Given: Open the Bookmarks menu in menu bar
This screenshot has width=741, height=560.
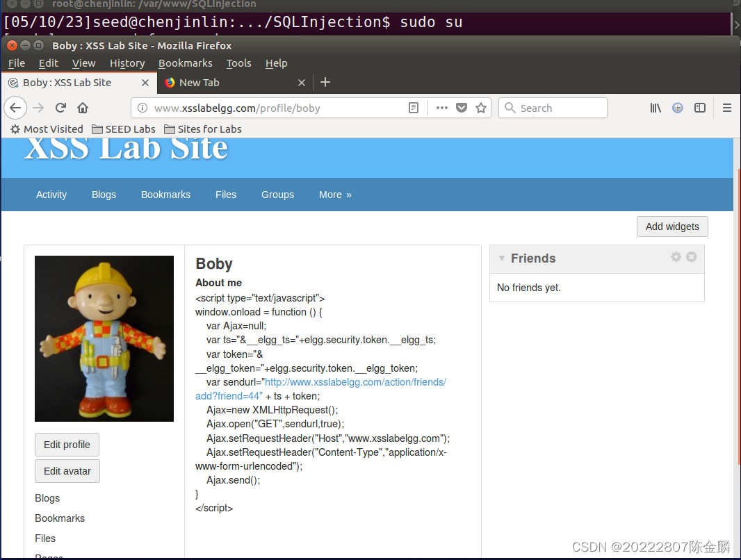Looking at the screenshot, I should click(185, 63).
